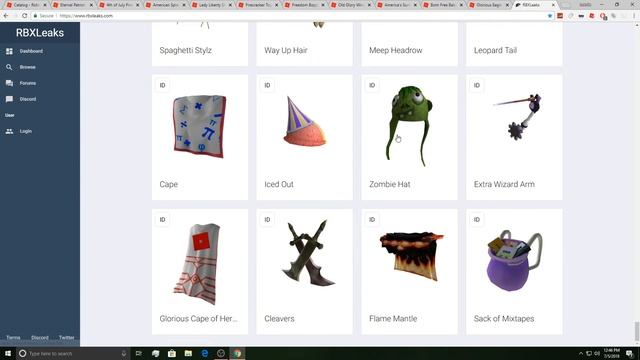Launch Microsoft Edge from the taskbar
Viewport: 640px width, 360px height.
(x=204, y=353)
